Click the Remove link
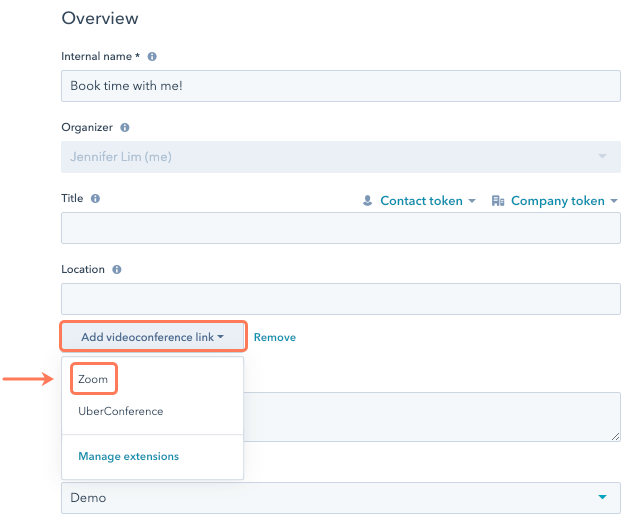628x529 pixels. tap(274, 338)
